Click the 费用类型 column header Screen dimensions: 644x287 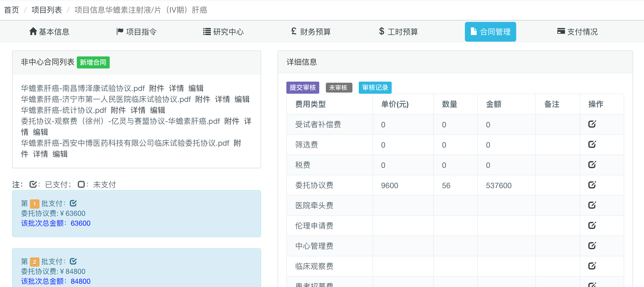tap(310, 104)
